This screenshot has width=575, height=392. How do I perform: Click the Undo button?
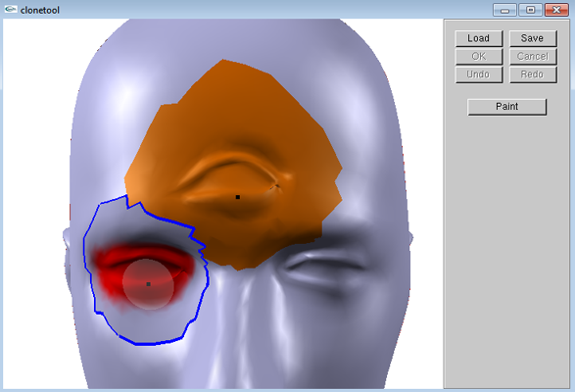coord(479,74)
